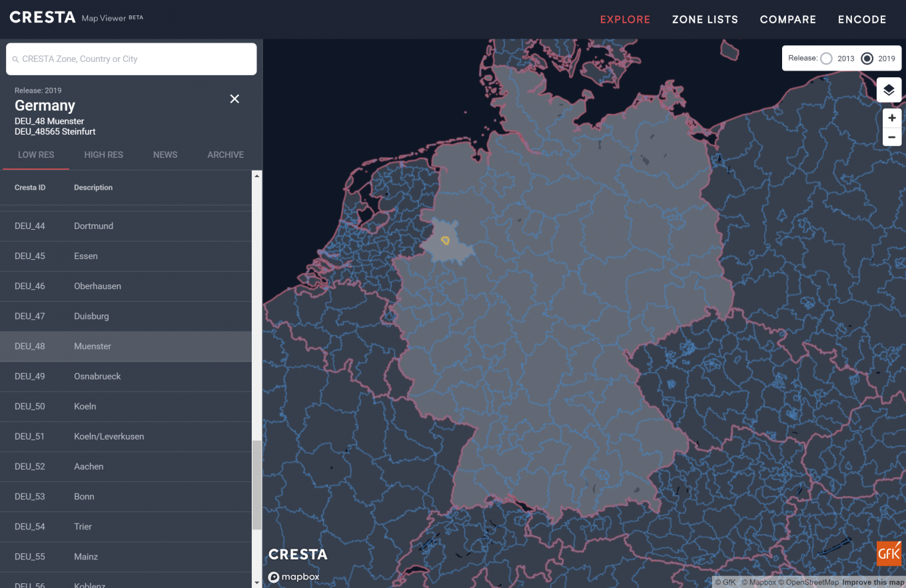Switch to the HIGH RES tab
Screen dimensions: 906x588
(103, 154)
